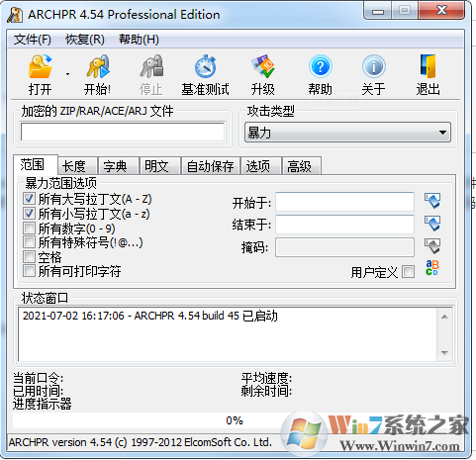
Task: Close the ARCHPR window
Action: coord(441,11)
